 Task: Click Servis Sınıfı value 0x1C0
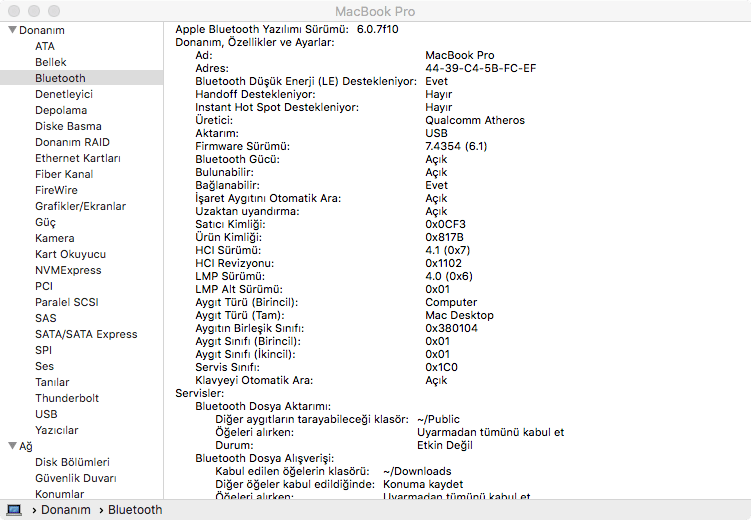[x=442, y=367]
